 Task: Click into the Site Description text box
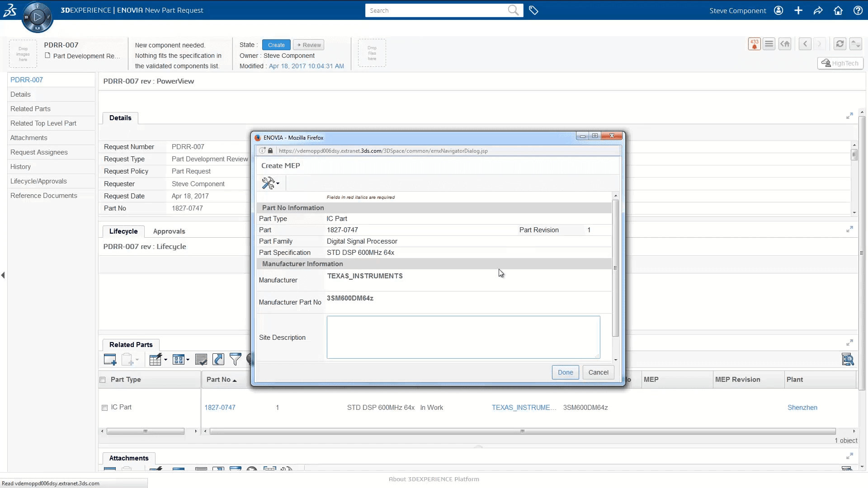pos(463,337)
